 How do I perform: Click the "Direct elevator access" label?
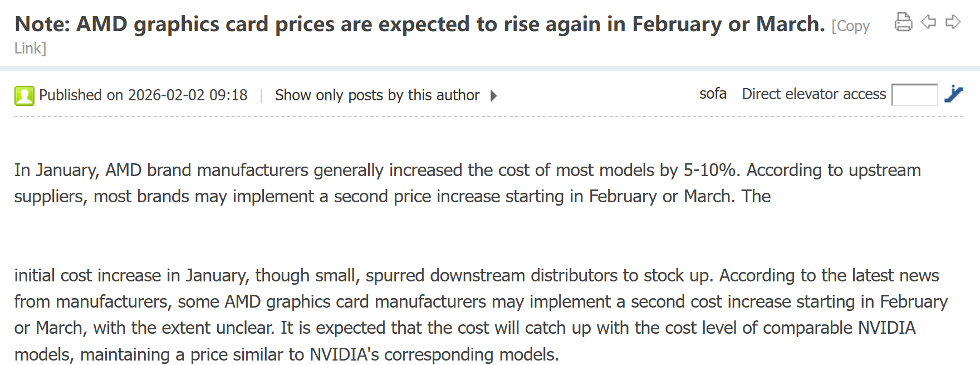(814, 94)
